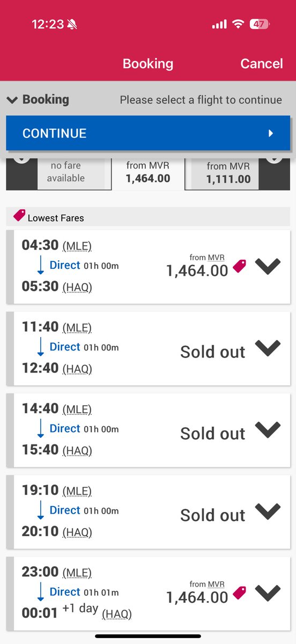Image resolution: width=296 pixels, height=644 pixels.
Task: Tap the blue CONTINUE button
Action: [148, 133]
